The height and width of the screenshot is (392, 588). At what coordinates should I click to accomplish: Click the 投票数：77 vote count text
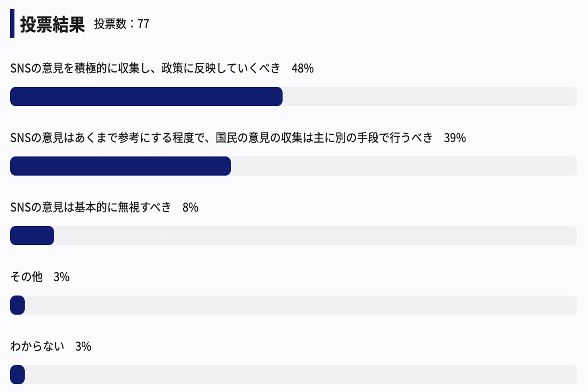click(122, 24)
